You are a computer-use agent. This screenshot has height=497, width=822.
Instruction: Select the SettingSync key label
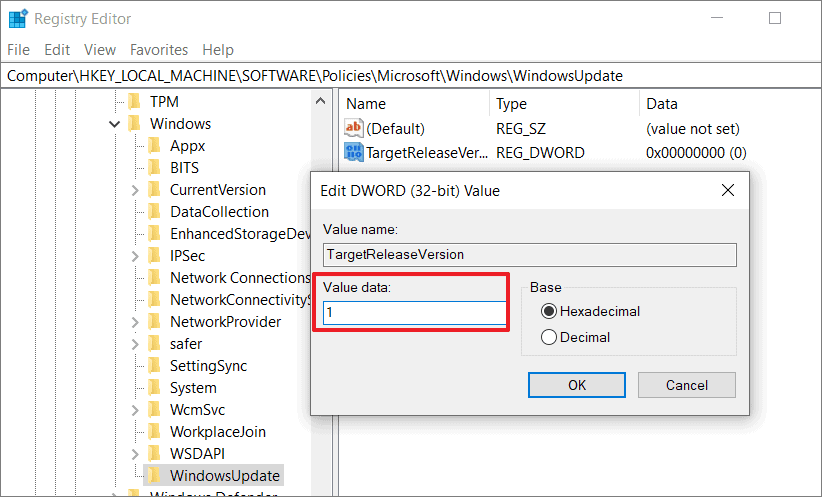pos(208,366)
